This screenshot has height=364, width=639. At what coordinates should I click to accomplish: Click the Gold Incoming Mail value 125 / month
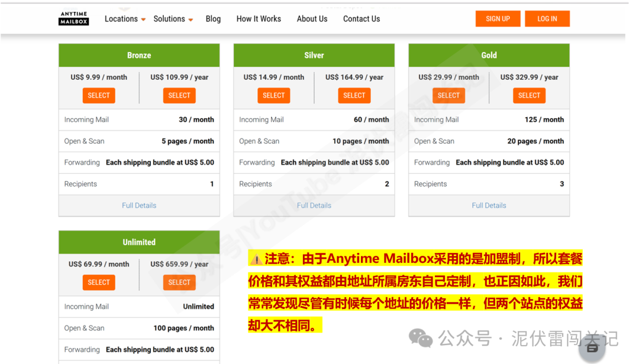(x=544, y=120)
